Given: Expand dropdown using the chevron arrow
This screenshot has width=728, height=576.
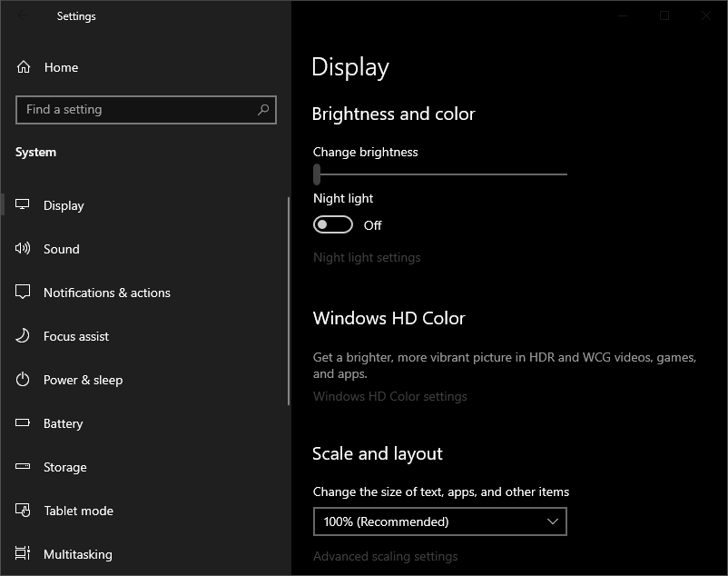Looking at the screenshot, I should (553, 521).
